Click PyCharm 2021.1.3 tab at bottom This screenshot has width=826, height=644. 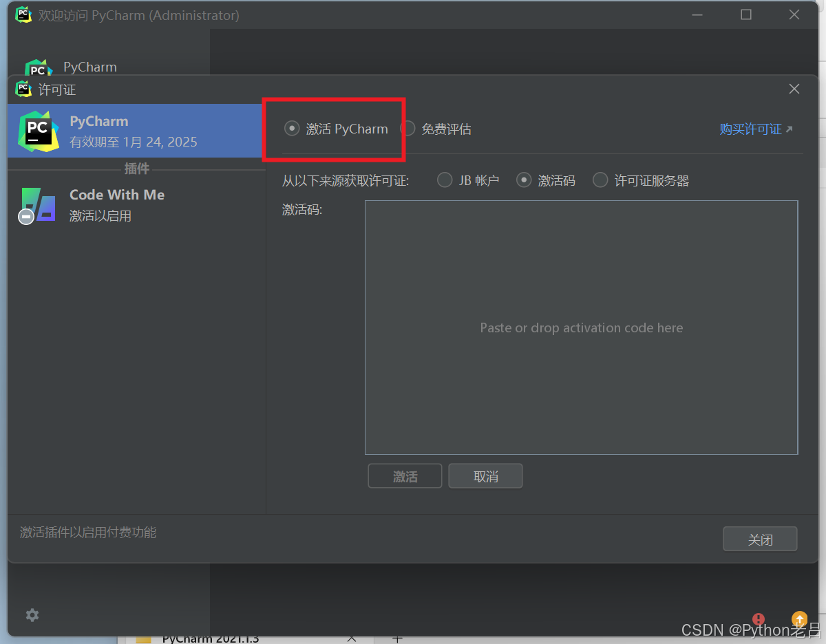tap(211, 638)
